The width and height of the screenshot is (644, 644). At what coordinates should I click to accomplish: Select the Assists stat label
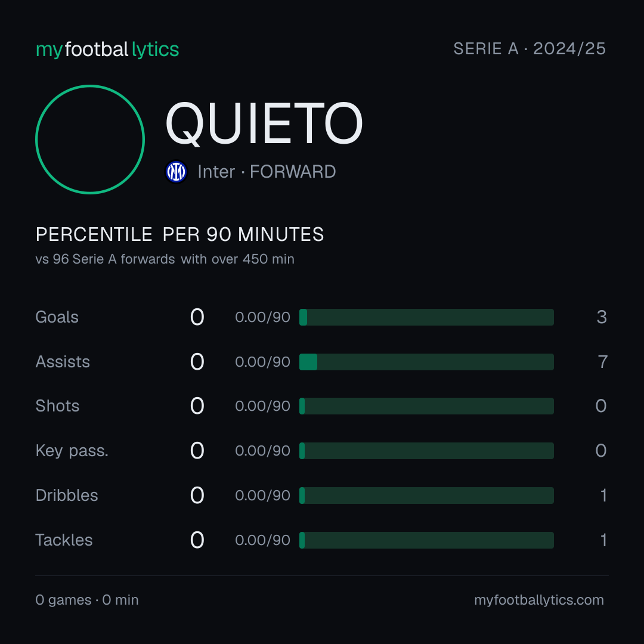(63, 362)
